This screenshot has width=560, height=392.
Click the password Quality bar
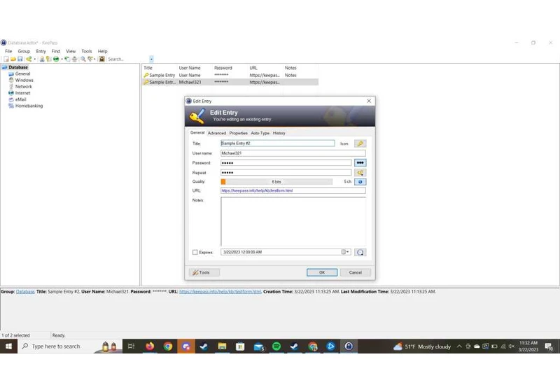pos(276,182)
